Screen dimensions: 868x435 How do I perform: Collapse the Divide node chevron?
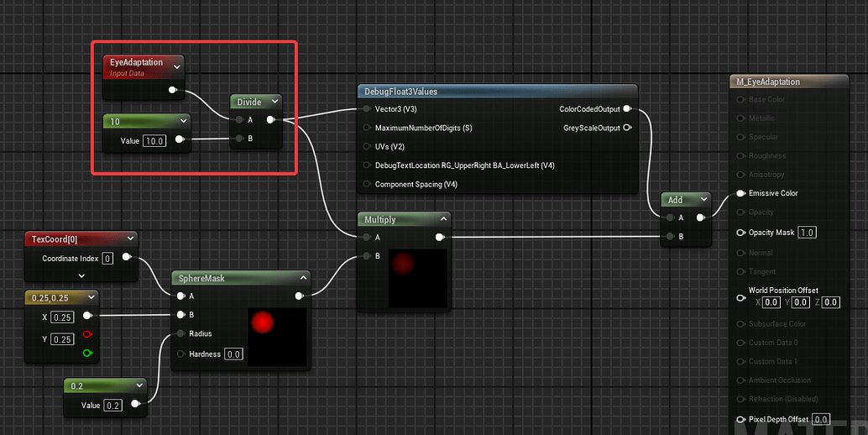tap(275, 102)
